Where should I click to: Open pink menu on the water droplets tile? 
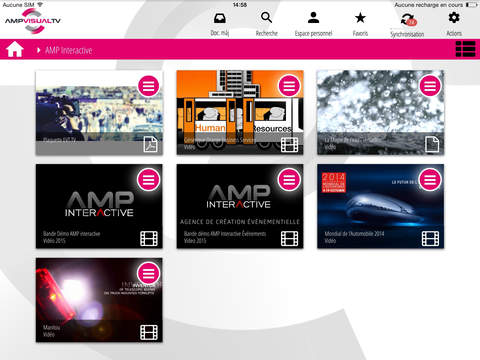[x=430, y=86]
